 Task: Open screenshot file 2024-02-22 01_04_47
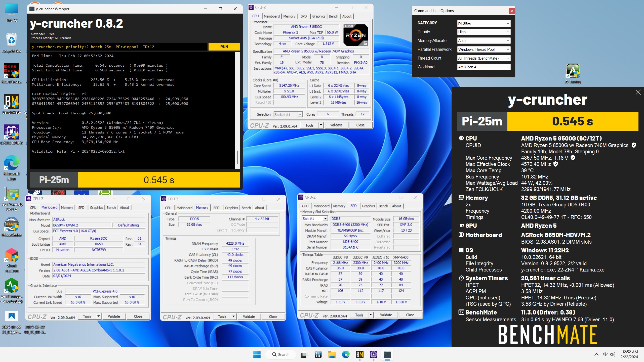pos(12,322)
